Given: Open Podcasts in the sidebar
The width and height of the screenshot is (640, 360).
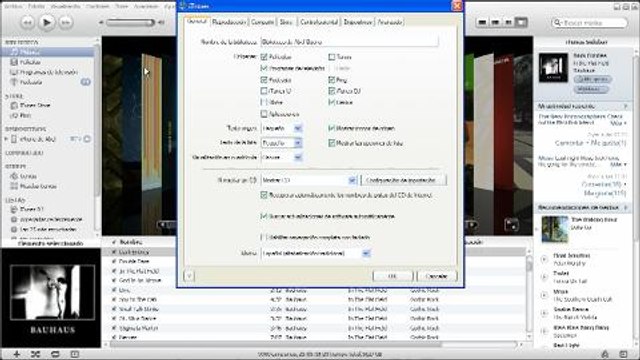Looking at the screenshot, I should pyautogui.click(x=31, y=82).
